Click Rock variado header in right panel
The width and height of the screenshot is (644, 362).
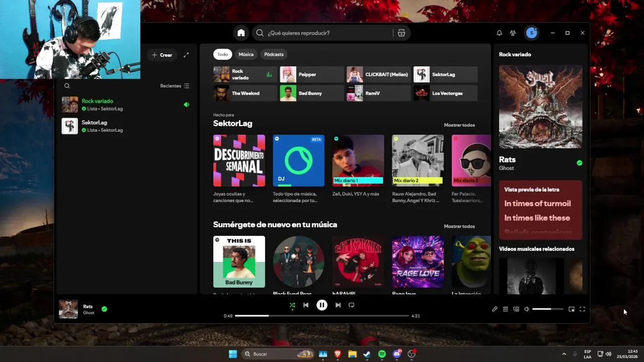point(515,54)
